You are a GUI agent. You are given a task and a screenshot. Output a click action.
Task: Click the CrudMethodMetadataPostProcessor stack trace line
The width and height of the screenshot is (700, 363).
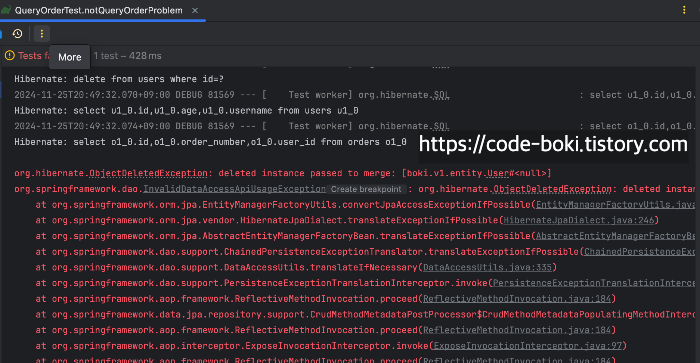point(365,314)
